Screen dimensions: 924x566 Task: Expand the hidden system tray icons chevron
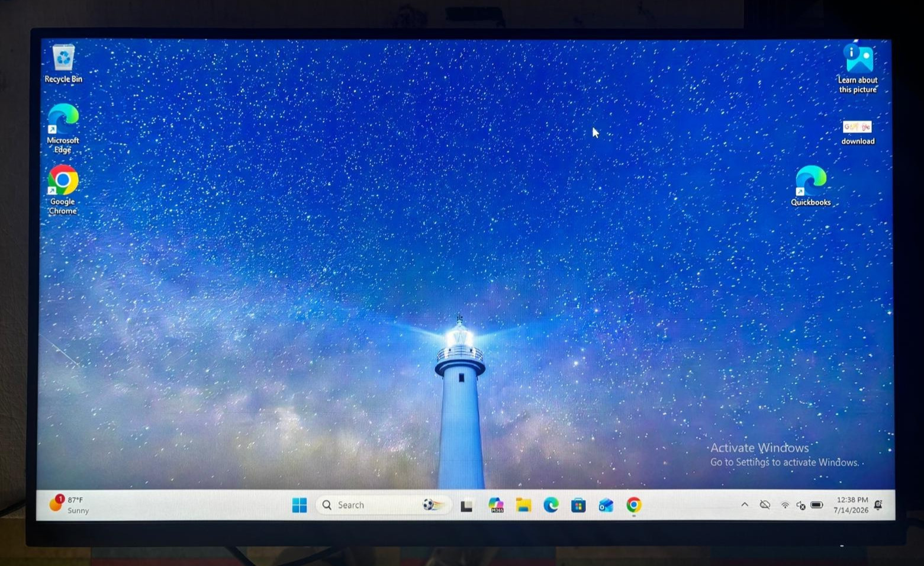[745, 504]
